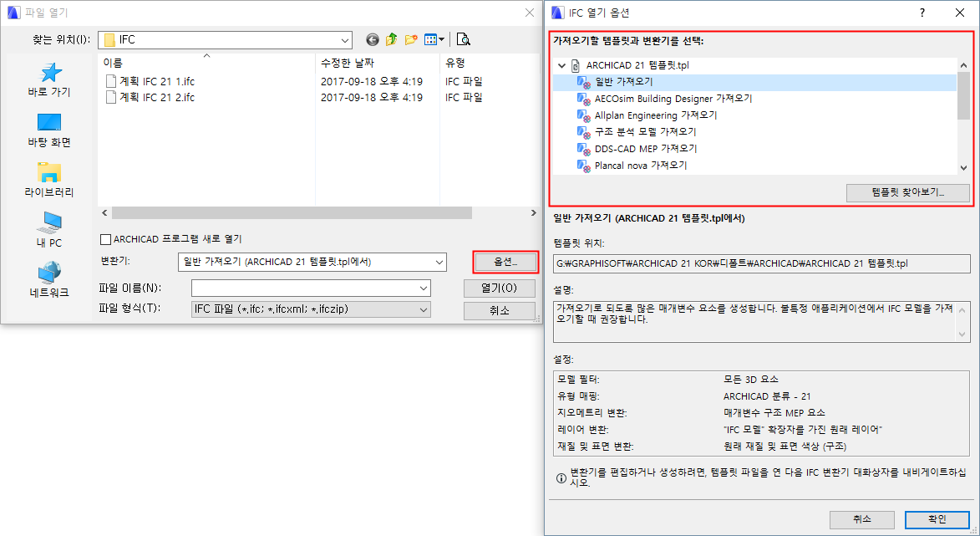Select file icon of 계획 IFC 21 2.ifc
This screenshot has width=980, height=536.
pyautogui.click(x=110, y=98)
